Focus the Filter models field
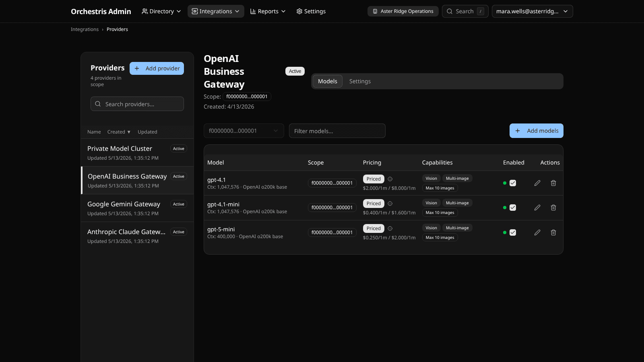The height and width of the screenshot is (362, 644). pyautogui.click(x=337, y=131)
